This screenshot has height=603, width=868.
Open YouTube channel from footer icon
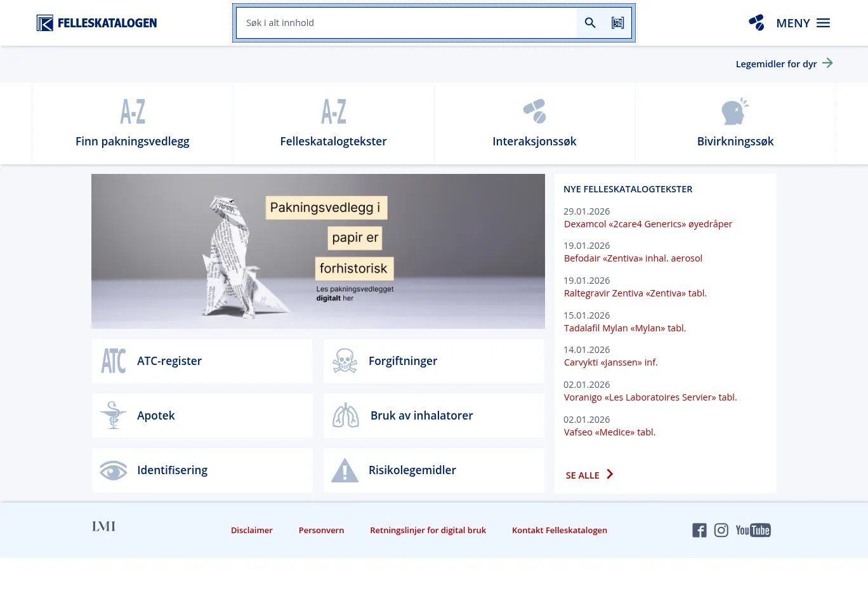point(753,530)
